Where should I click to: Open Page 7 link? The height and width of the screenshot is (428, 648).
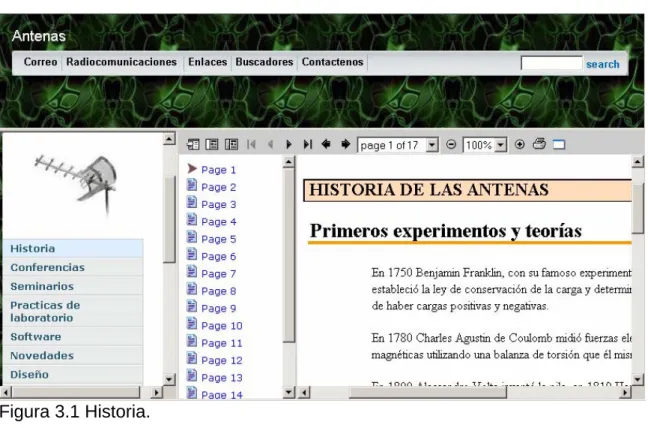219,274
